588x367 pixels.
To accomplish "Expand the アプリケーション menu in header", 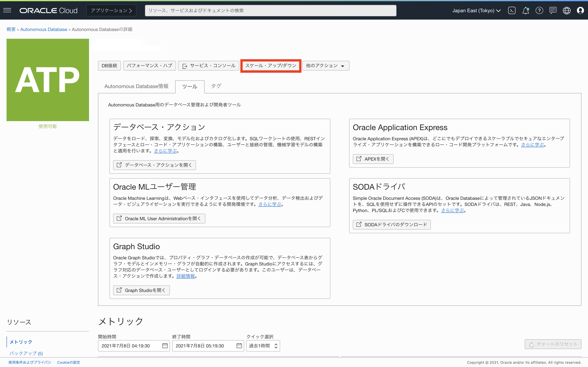I will [111, 10].
